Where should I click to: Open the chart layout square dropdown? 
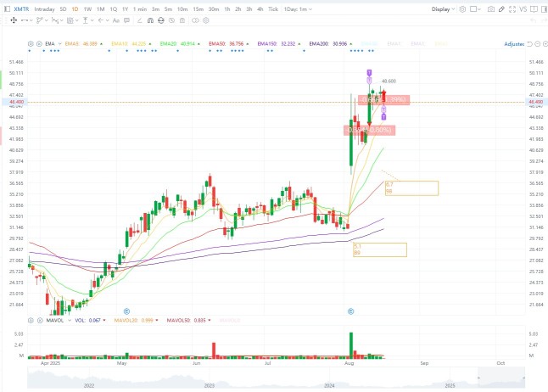[475, 9]
